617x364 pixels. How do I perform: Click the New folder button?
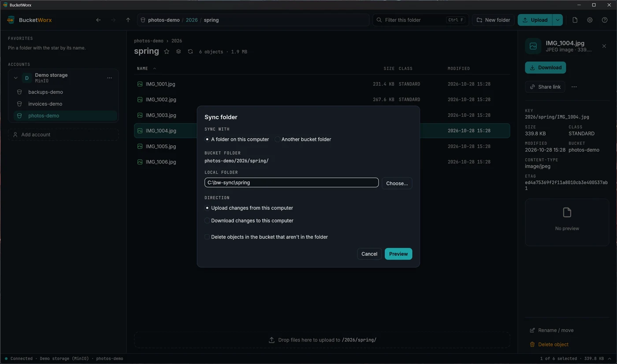coord(494,20)
